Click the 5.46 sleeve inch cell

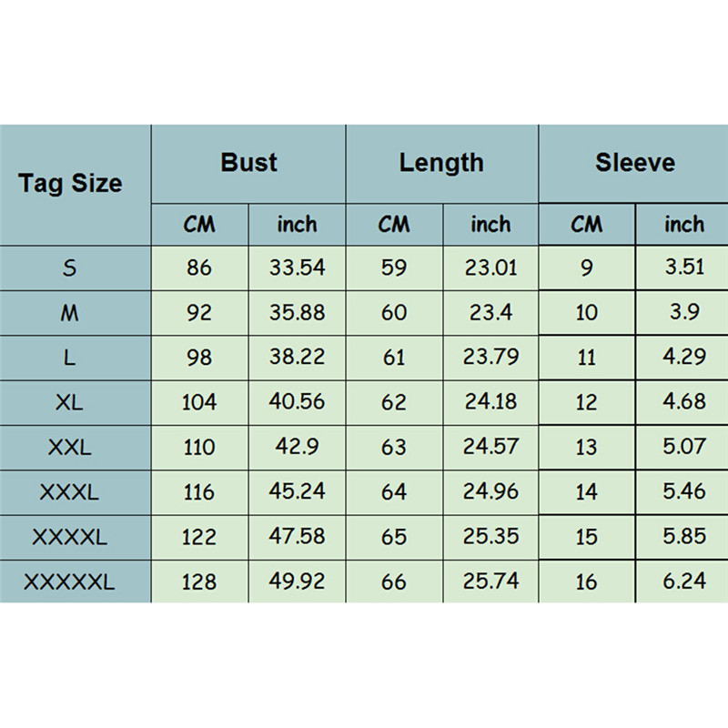coord(684,492)
